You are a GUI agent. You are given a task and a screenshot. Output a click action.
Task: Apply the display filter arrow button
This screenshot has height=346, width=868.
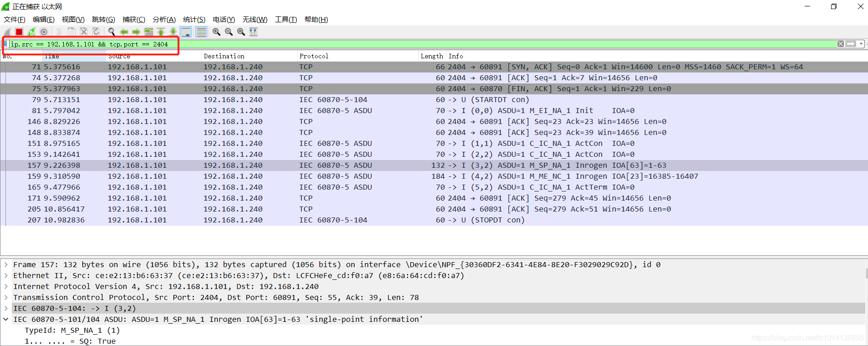851,44
